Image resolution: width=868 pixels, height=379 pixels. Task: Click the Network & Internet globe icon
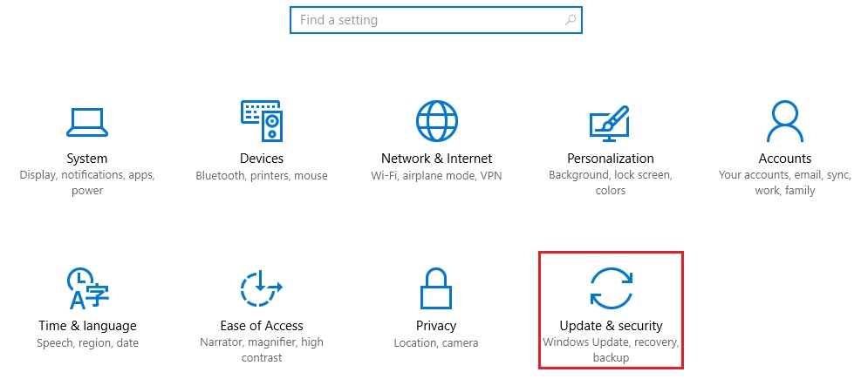pos(436,121)
